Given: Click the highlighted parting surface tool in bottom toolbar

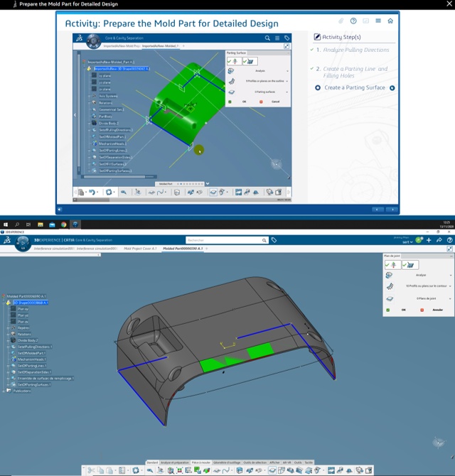Looking at the screenshot, I should point(272,470).
